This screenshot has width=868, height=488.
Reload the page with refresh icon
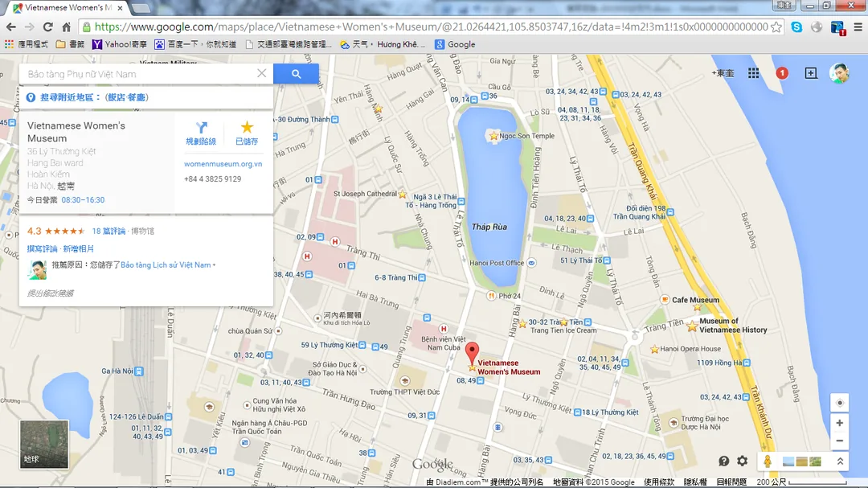pos(47,27)
